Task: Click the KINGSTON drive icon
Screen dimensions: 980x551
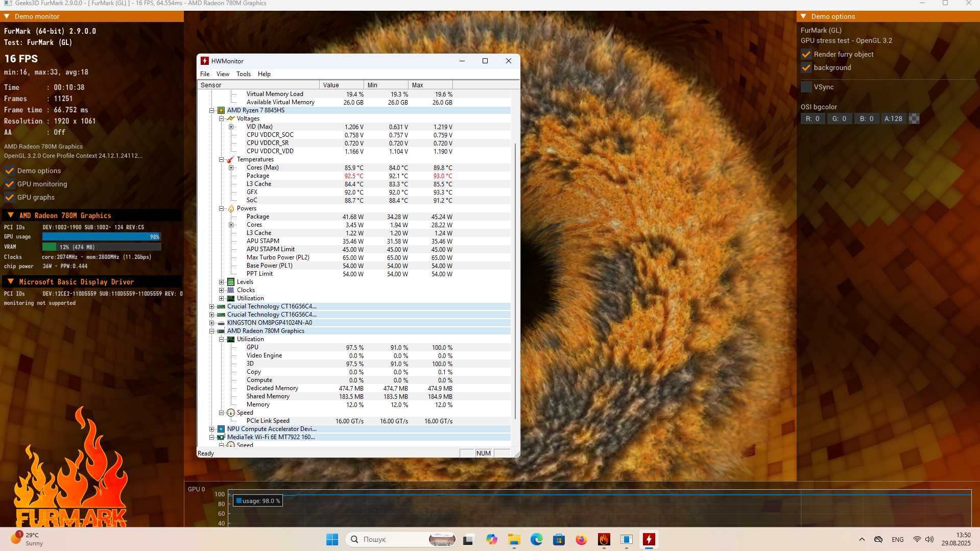Action: [x=221, y=323]
